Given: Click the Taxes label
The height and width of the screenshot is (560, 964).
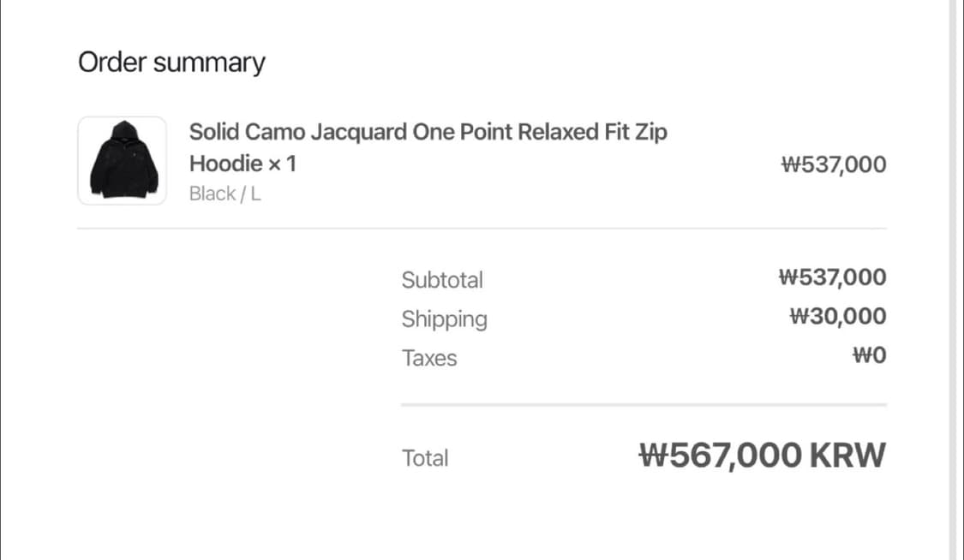Looking at the screenshot, I should pos(429,358).
